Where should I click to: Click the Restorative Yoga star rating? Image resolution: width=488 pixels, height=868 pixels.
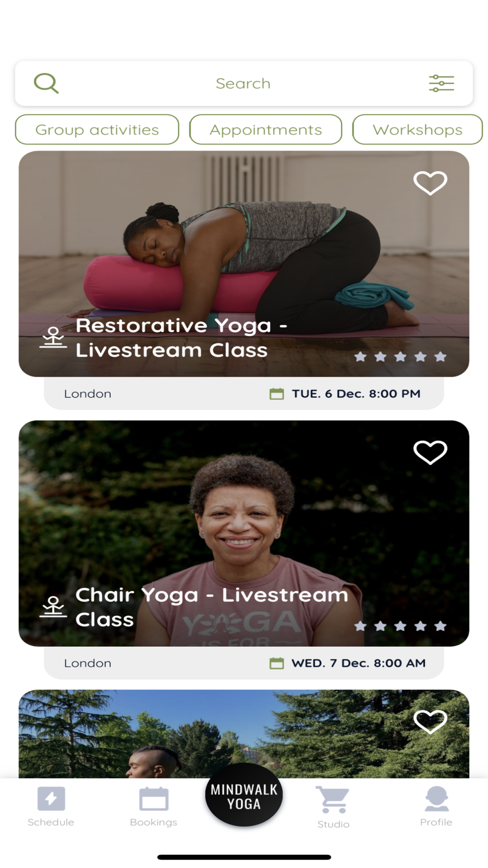tap(400, 357)
